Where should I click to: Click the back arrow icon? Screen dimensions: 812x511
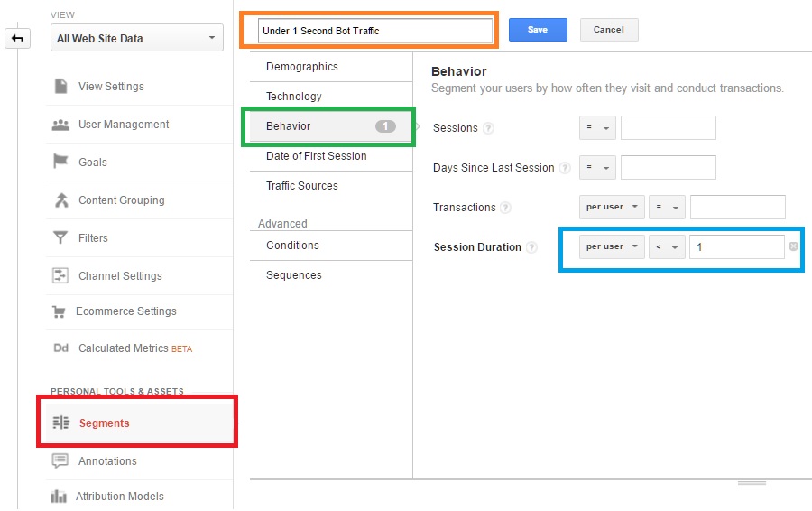(x=18, y=38)
